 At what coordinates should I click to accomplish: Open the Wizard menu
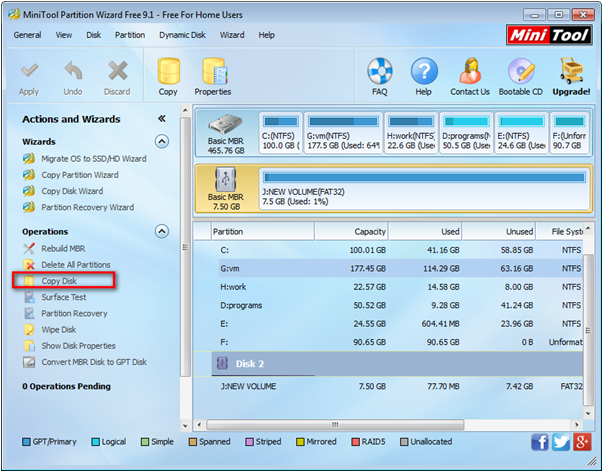(232, 35)
